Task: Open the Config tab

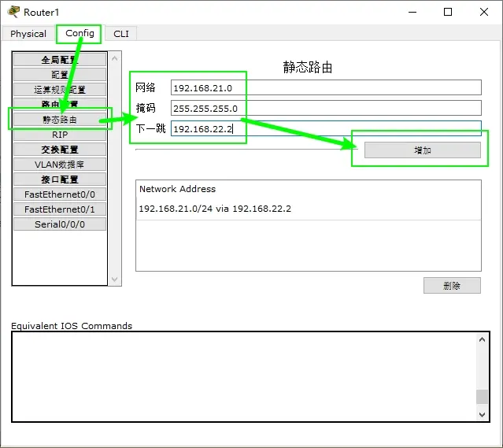Action: point(80,33)
